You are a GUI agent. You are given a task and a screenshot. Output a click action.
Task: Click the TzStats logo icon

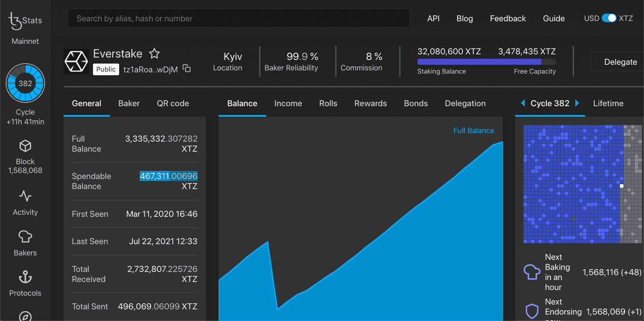click(16, 21)
